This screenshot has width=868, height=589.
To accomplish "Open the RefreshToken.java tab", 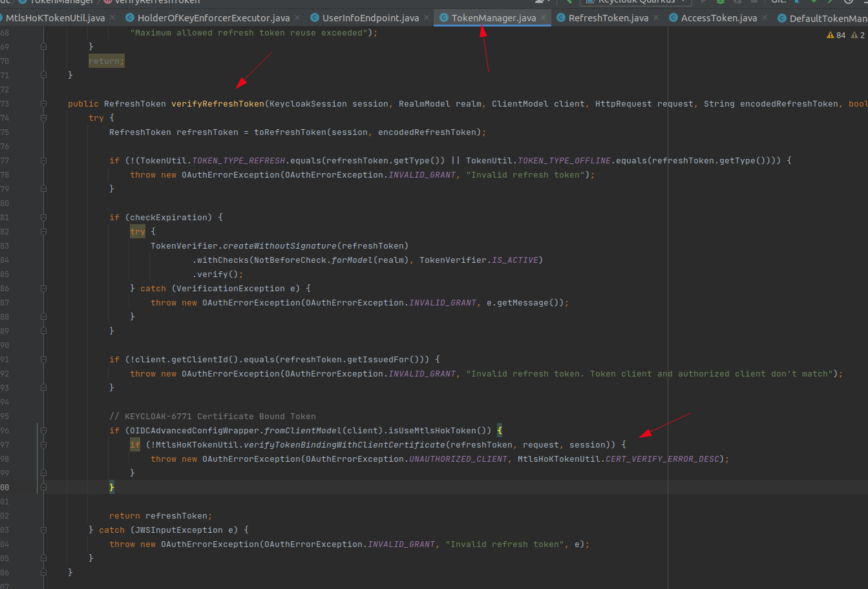I will point(608,18).
